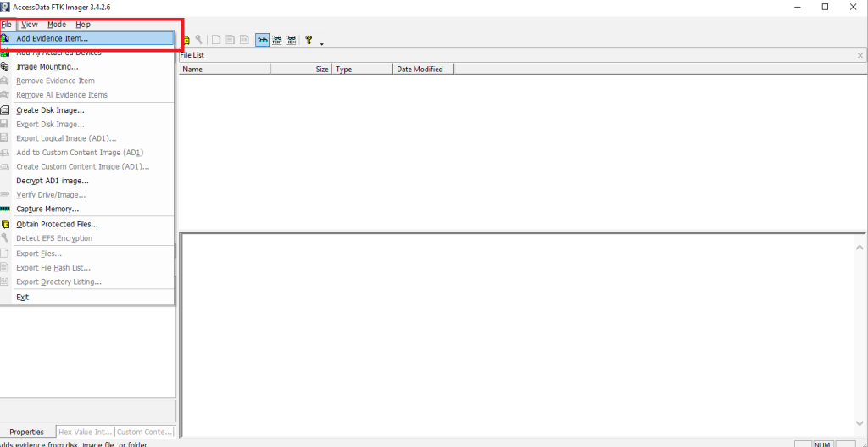Click the Create Disk Image drive icon
The height and width of the screenshot is (447, 868).
5,110
